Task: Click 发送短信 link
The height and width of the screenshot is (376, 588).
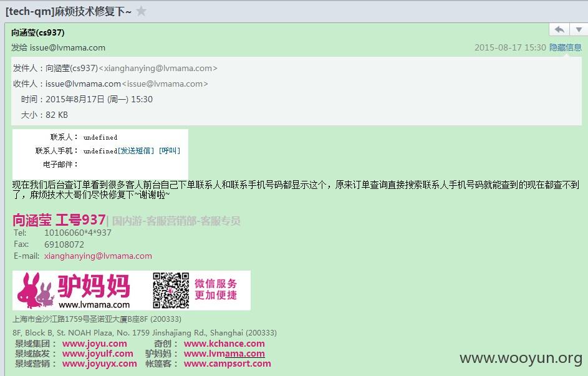Action: pyautogui.click(x=136, y=151)
